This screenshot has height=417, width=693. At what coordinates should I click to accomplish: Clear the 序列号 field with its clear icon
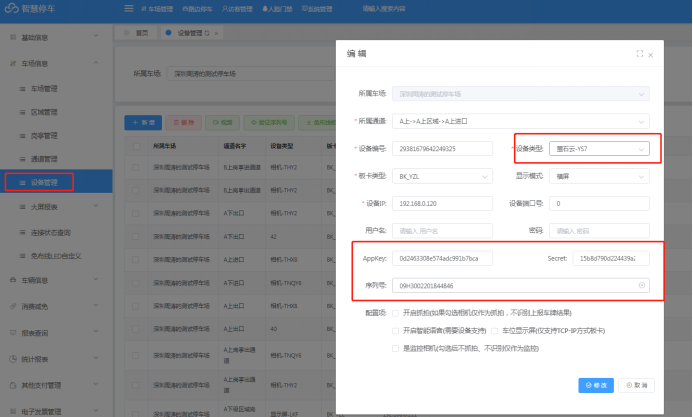coord(642,285)
